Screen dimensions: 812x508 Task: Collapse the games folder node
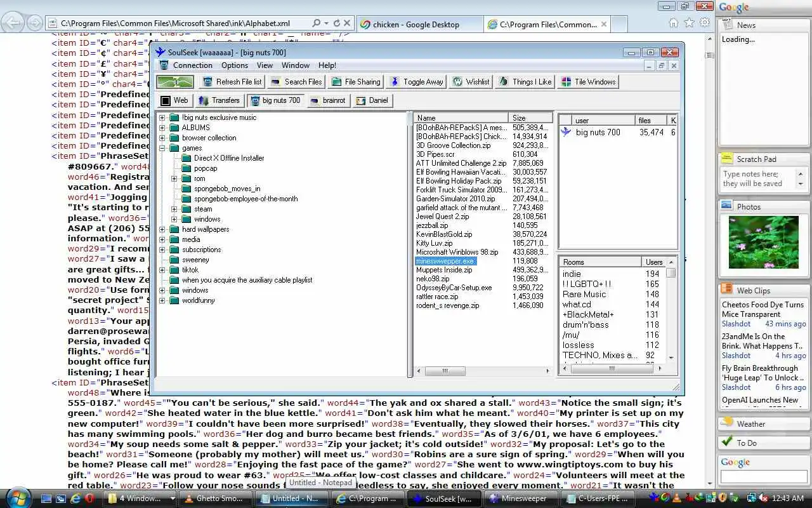pos(162,148)
